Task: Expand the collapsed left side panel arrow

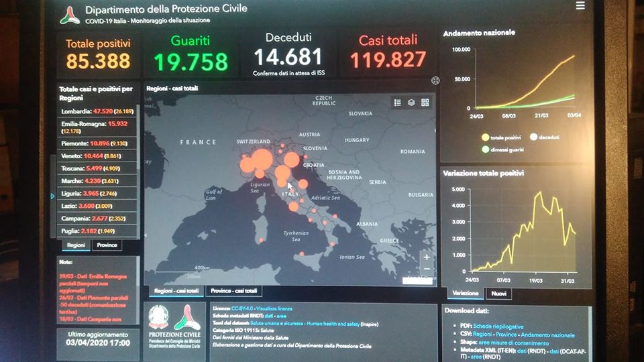Action: coord(52,196)
